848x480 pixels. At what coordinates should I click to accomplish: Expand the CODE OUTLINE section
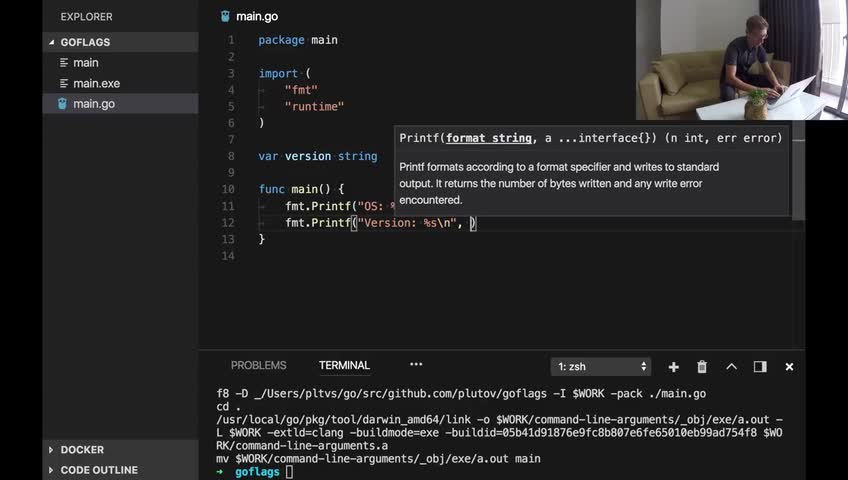tap(120, 470)
